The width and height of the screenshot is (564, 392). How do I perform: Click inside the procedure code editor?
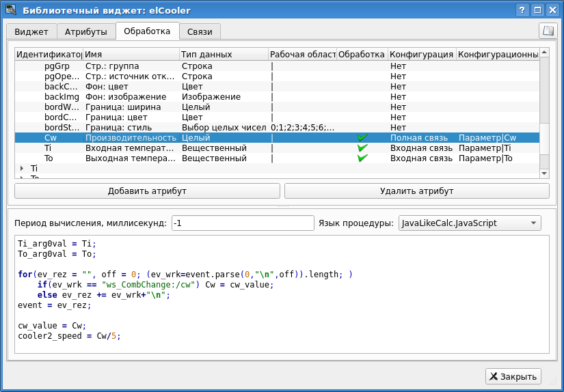tap(282, 294)
